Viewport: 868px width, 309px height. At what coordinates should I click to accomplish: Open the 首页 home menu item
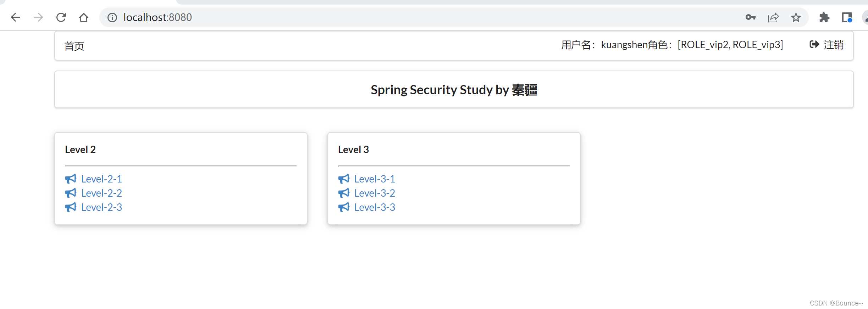pyautogui.click(x=74, y=46)
